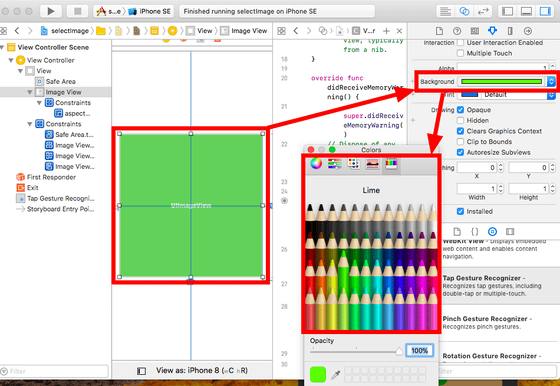The height and width of the screenshot is (386, 560).
Task: Click the lime current color swatch
Action: point(318,374)
